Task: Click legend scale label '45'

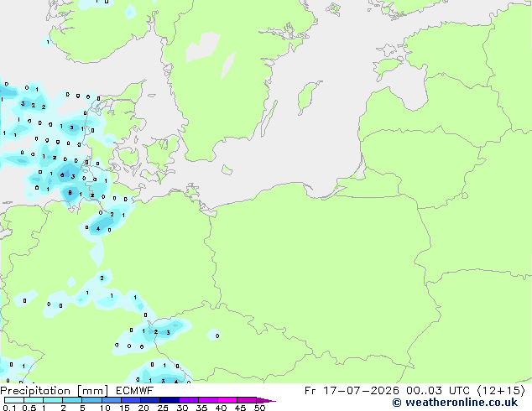Action: click(240, 408)
